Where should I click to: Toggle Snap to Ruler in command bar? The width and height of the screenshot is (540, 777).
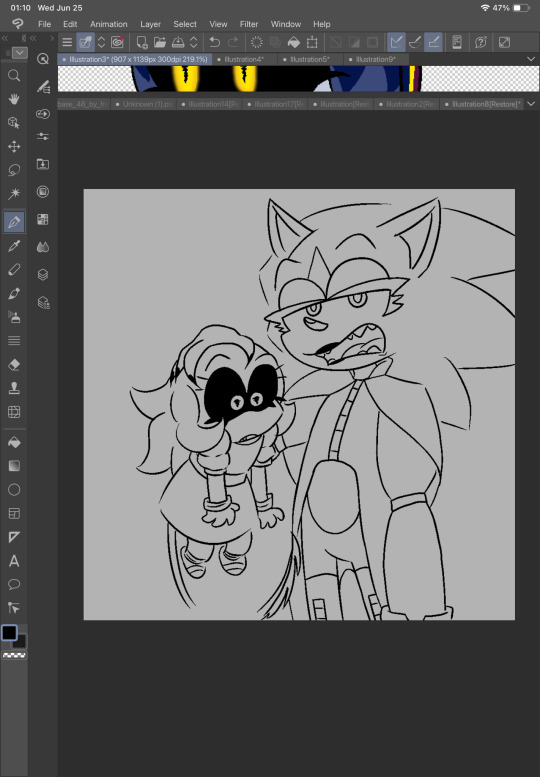click(396, 43)
